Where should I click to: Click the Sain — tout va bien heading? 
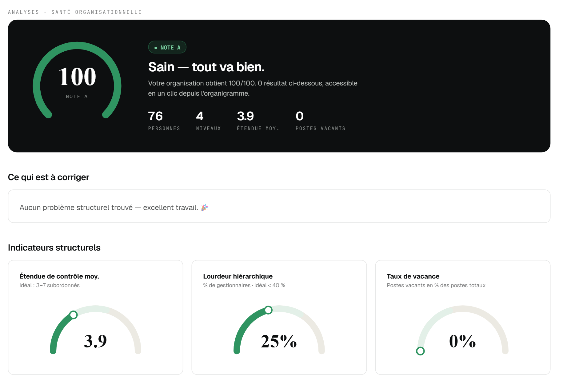pos(206,67)
